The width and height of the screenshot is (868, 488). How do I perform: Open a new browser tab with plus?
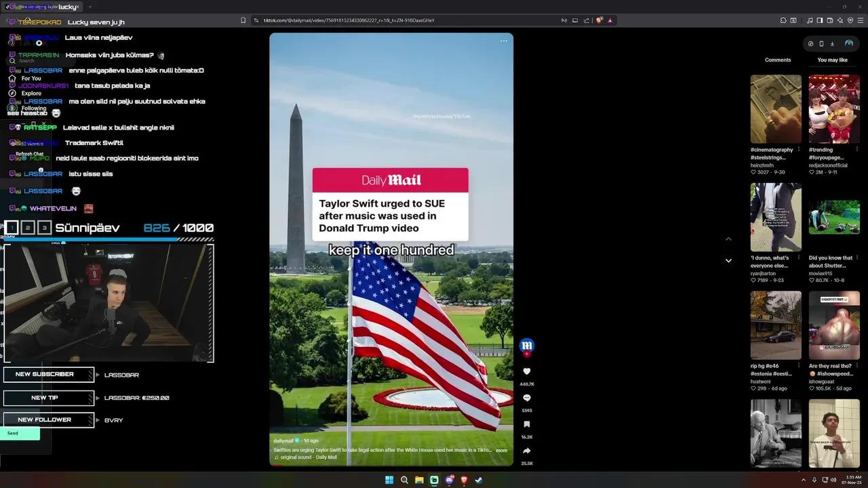coord(90,7)
